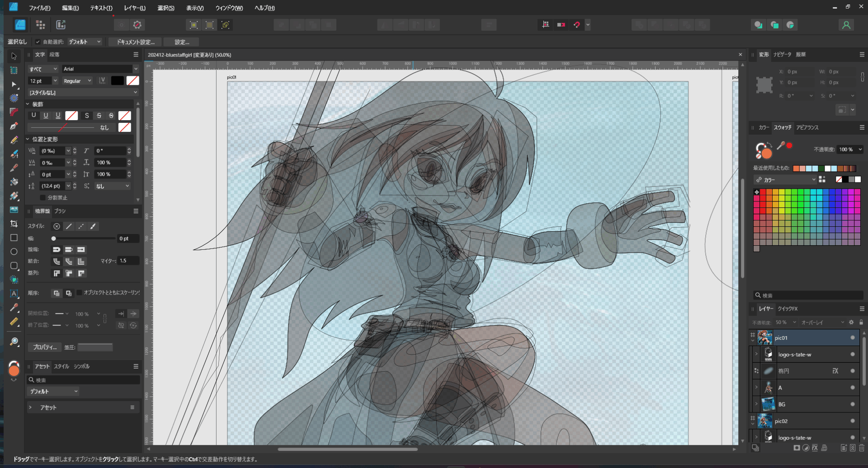
Task: Click the layer lock icon
Action: coord(861,323)
